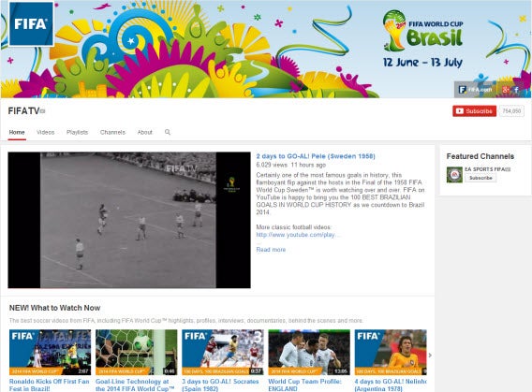Open World Cup Team Profile ENGLAND thumbnail
This screenshot has width=532, height=392.
coord(309,353)
